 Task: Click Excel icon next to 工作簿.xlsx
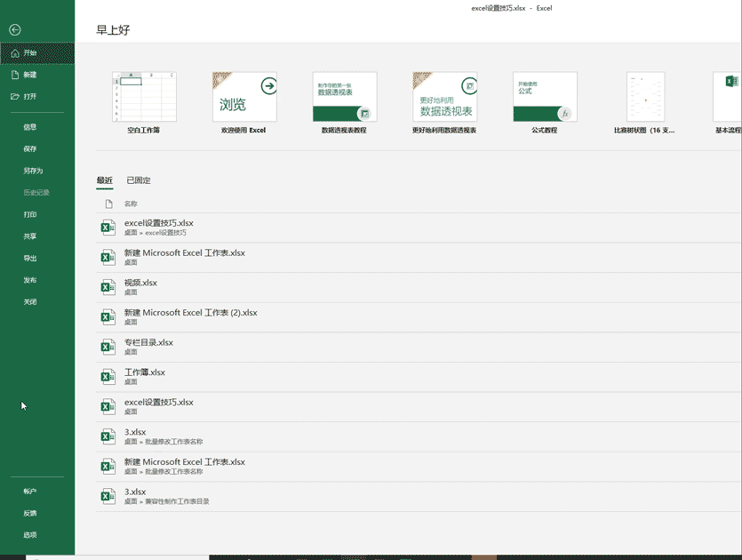coord(108,377)
